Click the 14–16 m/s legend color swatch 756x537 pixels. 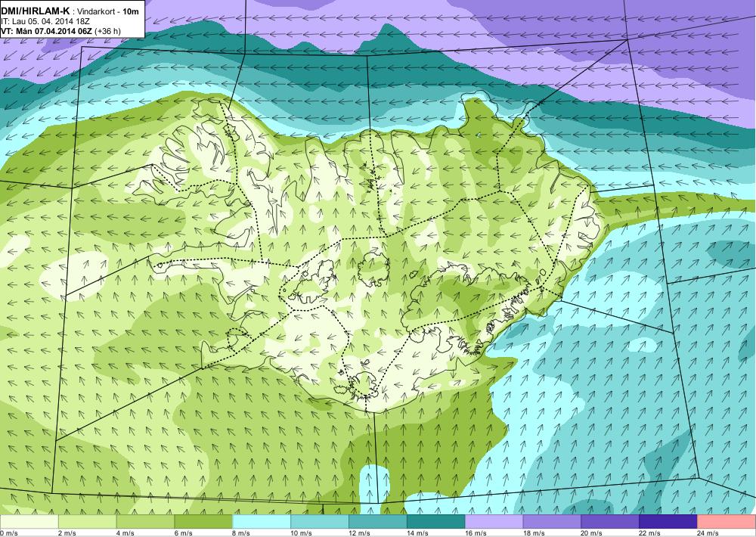click(x=436, y=522)
